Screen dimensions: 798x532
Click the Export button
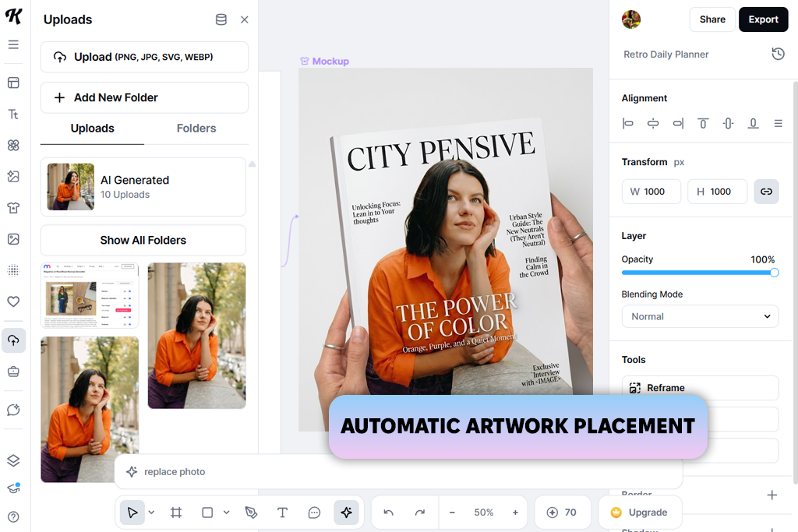pos(764,19)
